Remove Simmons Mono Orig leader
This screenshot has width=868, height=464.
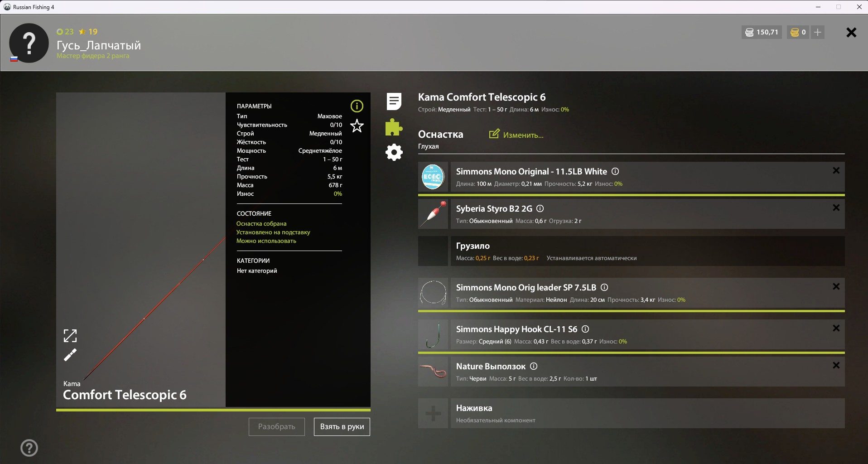coord(836,286)
